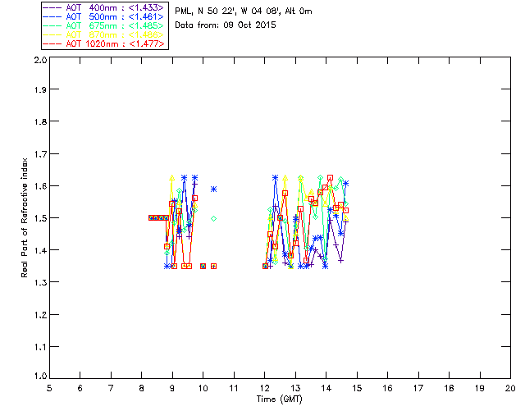The height and width of the screenshot is (420, 525).
Task: Click y-axis tick label 1.5
Action: [40, 218]
